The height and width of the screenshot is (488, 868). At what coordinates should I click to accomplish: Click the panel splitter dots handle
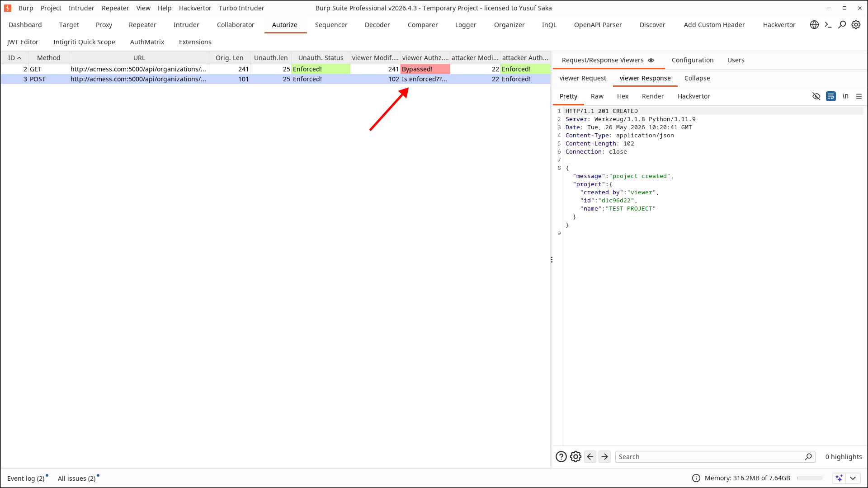point(552,260)
